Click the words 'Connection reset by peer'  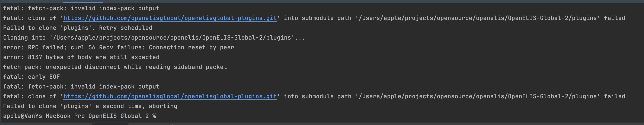pos(192,47)
